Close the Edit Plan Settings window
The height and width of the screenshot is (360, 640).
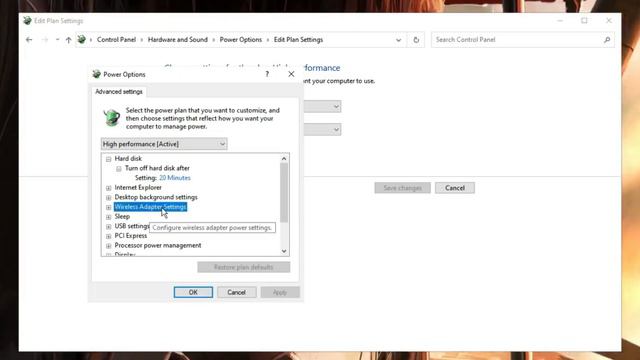pos(609,20)
